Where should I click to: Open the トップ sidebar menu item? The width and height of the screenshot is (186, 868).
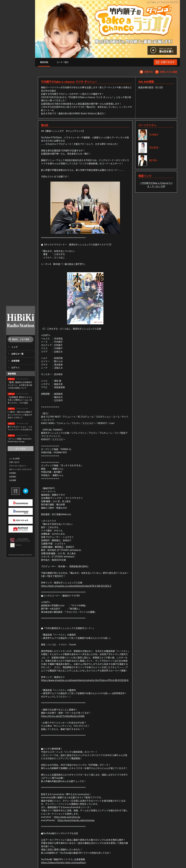[20, 347]
